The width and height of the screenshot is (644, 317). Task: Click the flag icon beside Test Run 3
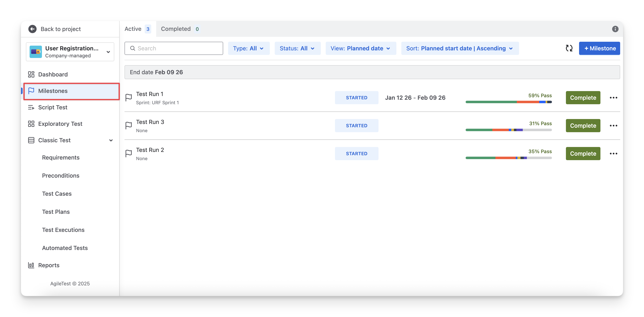click(128, 126)
